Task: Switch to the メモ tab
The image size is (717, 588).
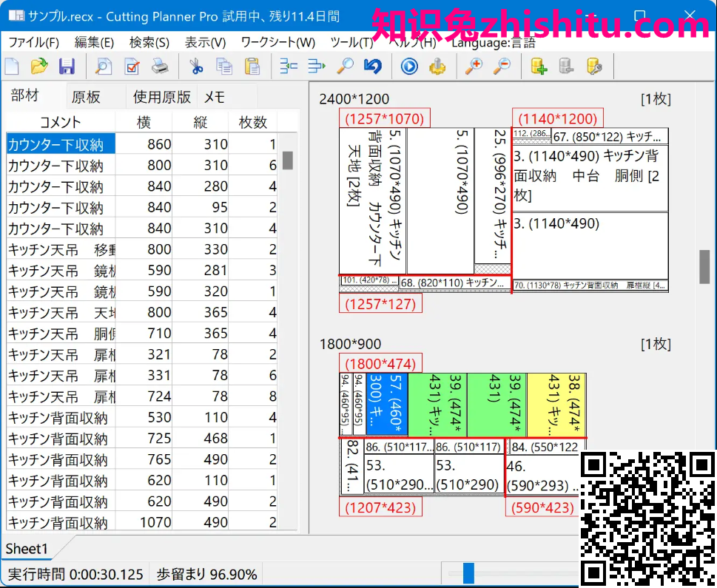Action: pyautogui.click(x=214, y=97)
